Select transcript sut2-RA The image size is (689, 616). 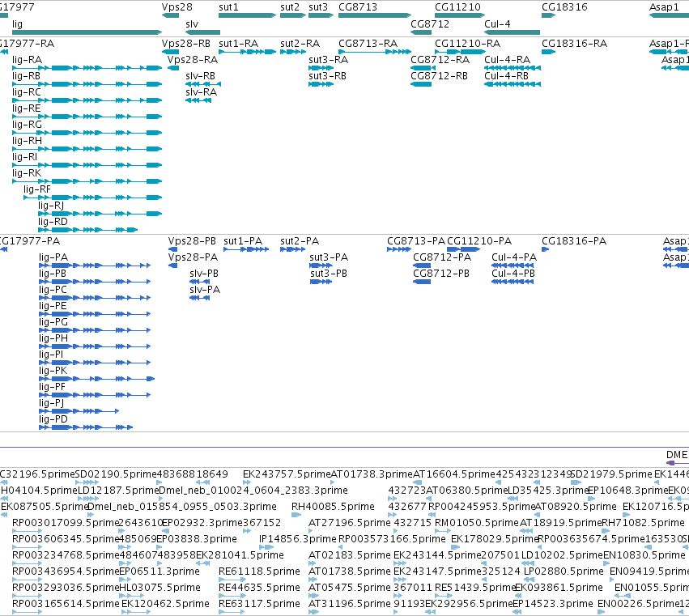tap(292, 52)
